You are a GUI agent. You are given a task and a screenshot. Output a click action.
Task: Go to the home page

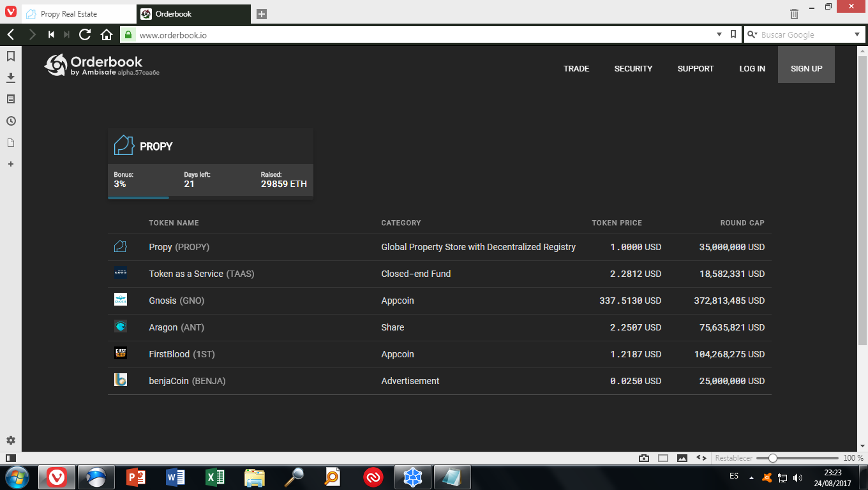coord(107,34)
